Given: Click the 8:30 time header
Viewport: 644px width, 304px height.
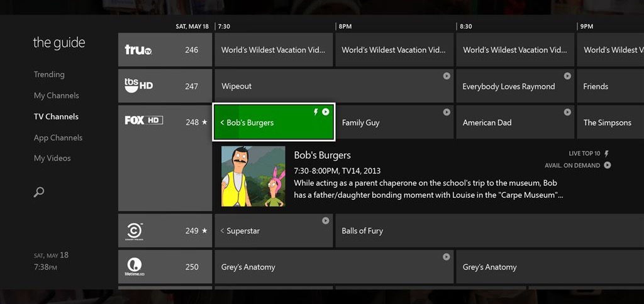Looking at the screenshot, I should tap(466, 26).
